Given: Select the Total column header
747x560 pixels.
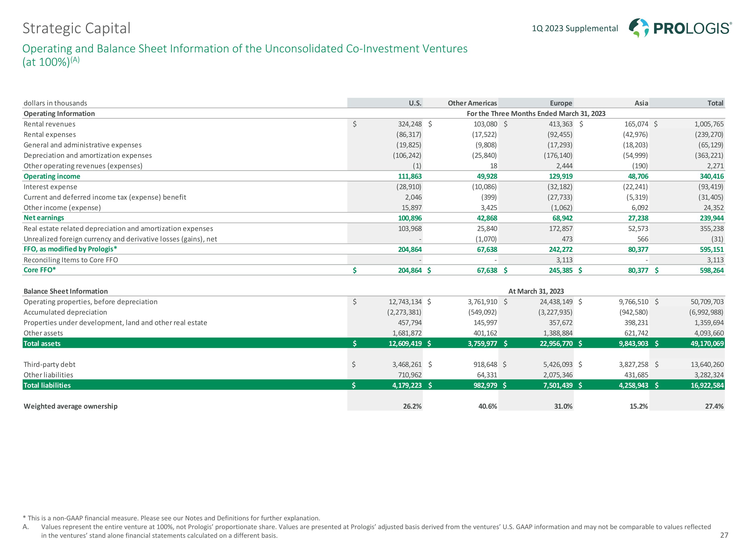Looking at the screenshot, I should click(715, 103).
